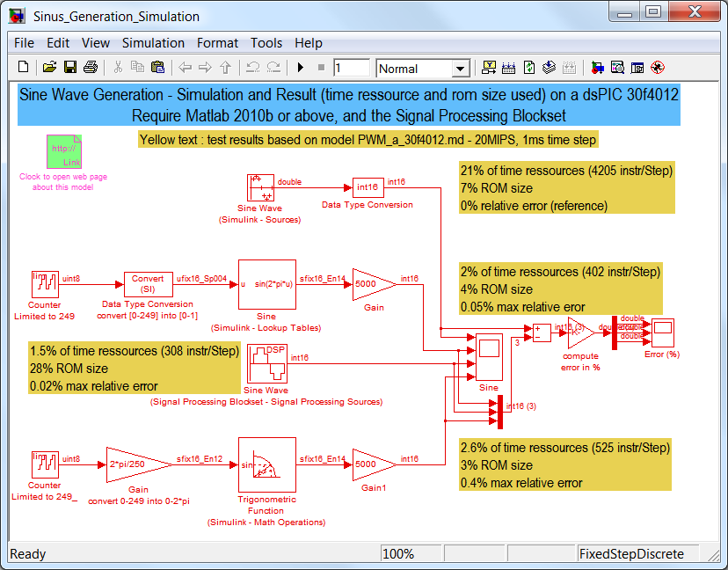Click the 100% zoom status field
This screenshot has height=570, width=728.
pyautogui.click(x=411, y=554)
